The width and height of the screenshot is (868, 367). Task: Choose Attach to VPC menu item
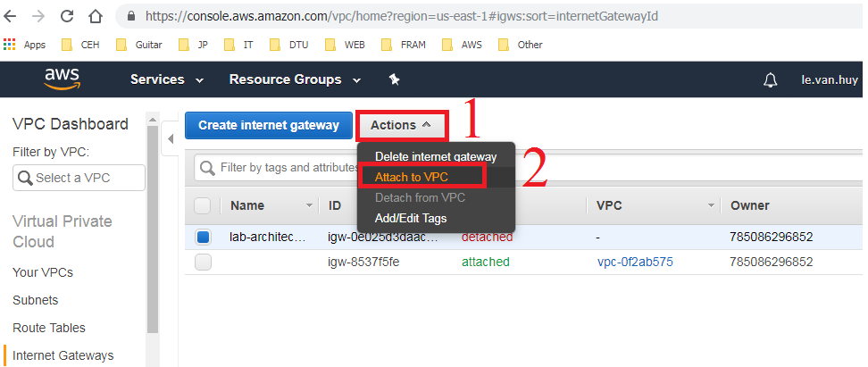412,177
